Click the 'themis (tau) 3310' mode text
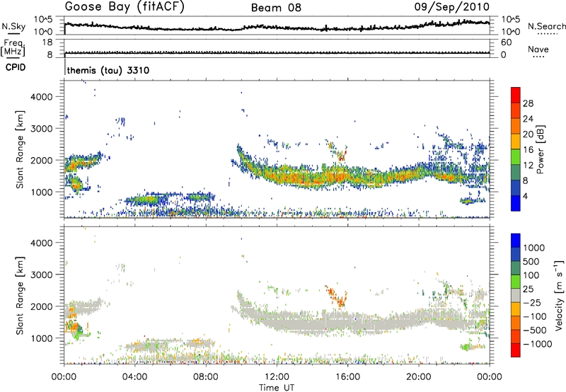 (x=108, y=70)
